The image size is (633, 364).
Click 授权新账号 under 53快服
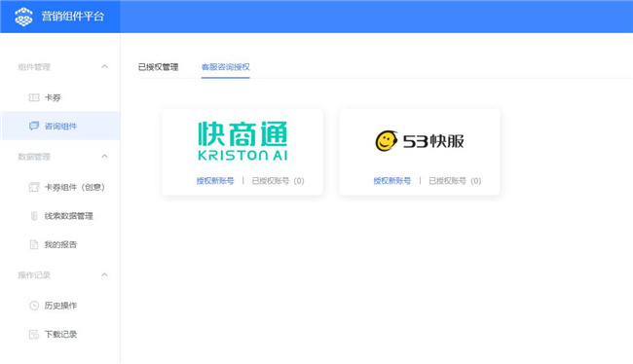coord(392,181)
